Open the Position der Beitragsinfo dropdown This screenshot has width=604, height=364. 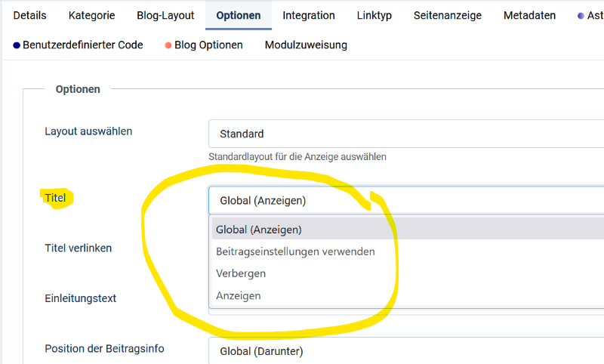point(406,351)
